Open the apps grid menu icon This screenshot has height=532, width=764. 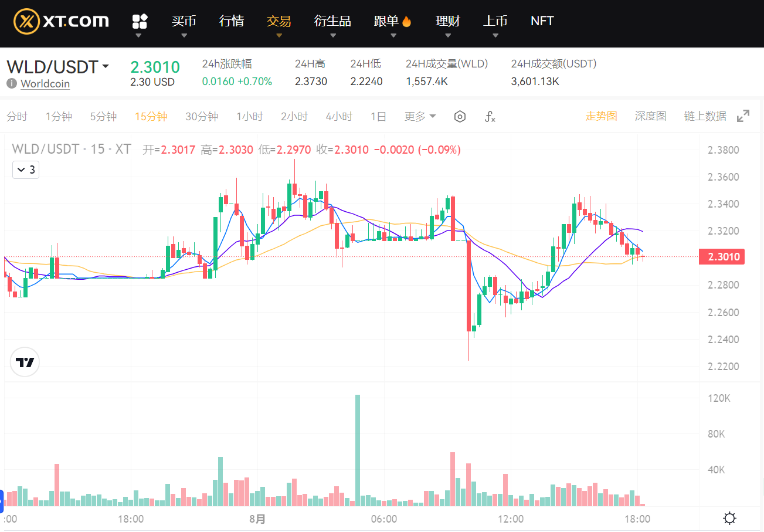[x=140, y=22]
